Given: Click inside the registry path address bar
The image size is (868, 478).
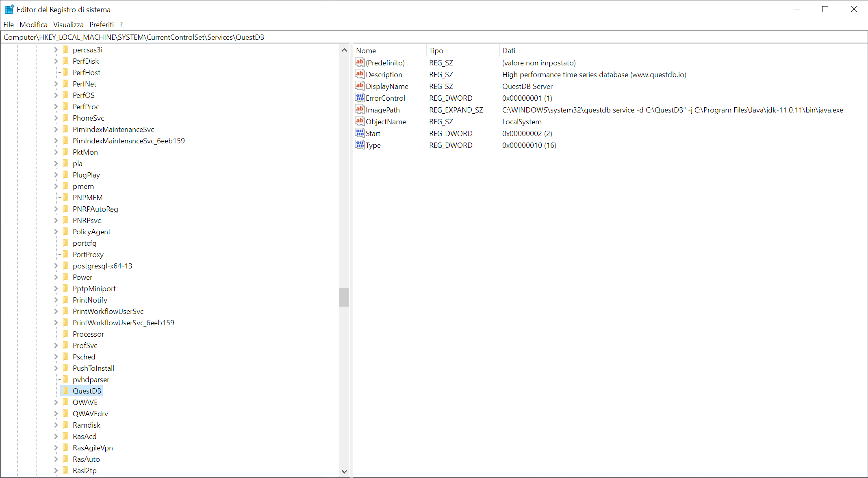Looking at the screenshot, I should tap(244, 37).
